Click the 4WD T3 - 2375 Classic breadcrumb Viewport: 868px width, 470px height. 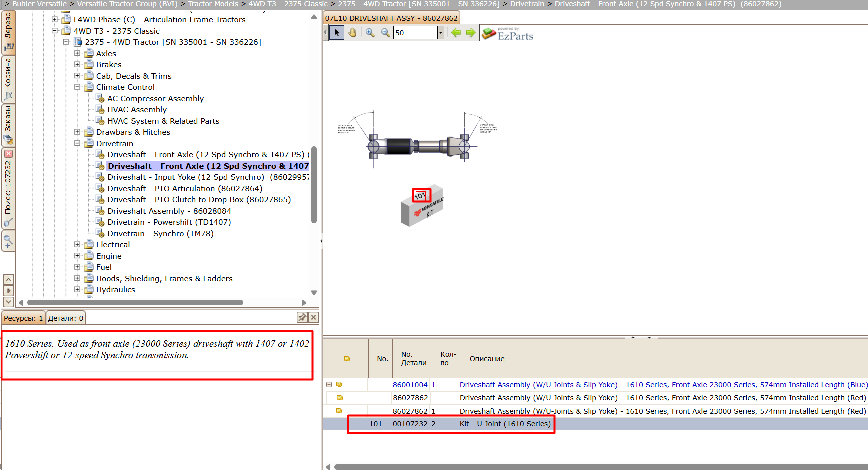288,4
